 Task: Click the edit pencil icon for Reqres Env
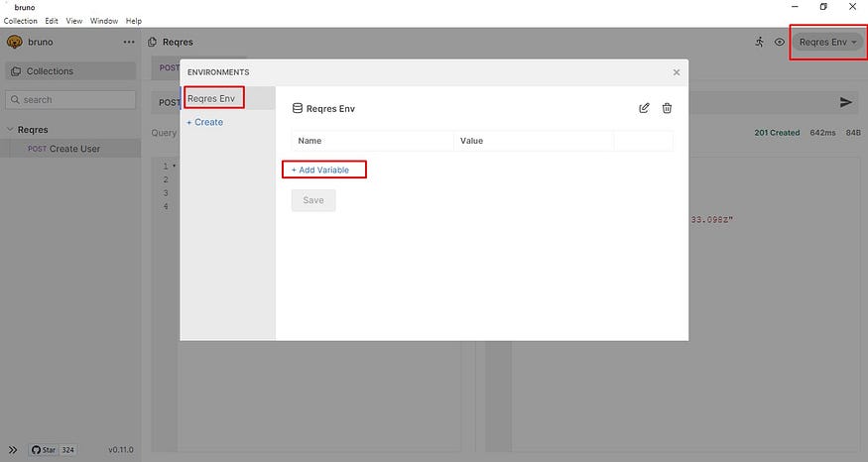coord(644,108)
